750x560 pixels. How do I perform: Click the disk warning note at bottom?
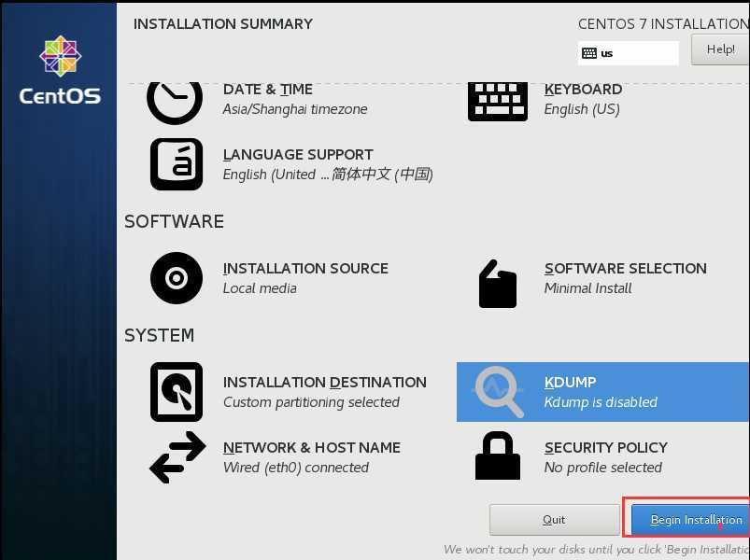click(x=596, y=550)
